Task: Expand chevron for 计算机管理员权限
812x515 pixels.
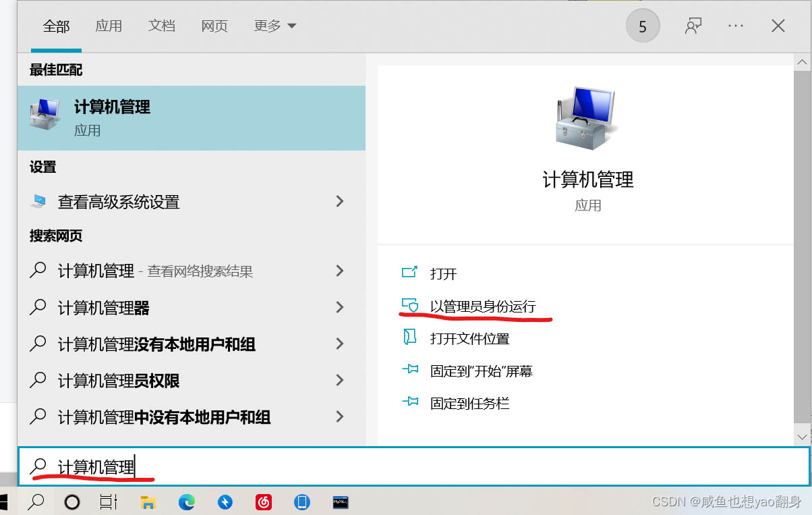Action: coord(340,380)
